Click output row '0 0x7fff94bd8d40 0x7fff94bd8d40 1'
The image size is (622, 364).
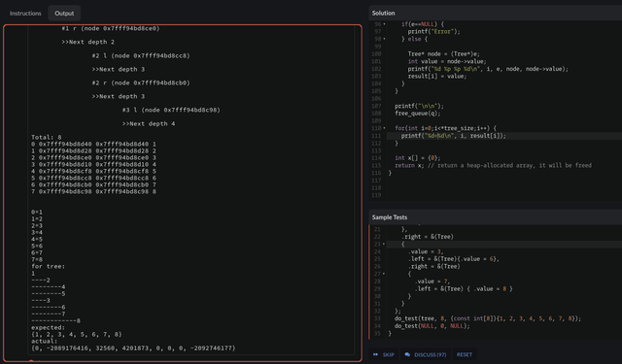coord(93,145)
